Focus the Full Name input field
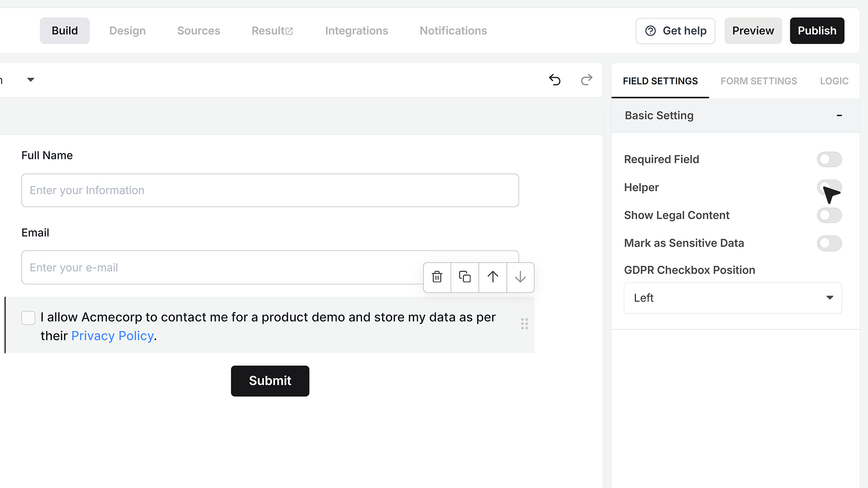 point(270,191)
